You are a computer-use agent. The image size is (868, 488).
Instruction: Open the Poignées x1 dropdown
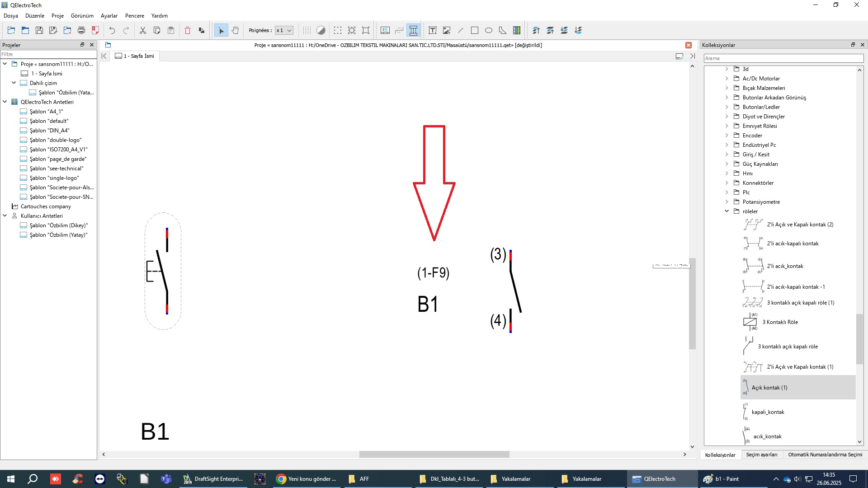[284, 30]
